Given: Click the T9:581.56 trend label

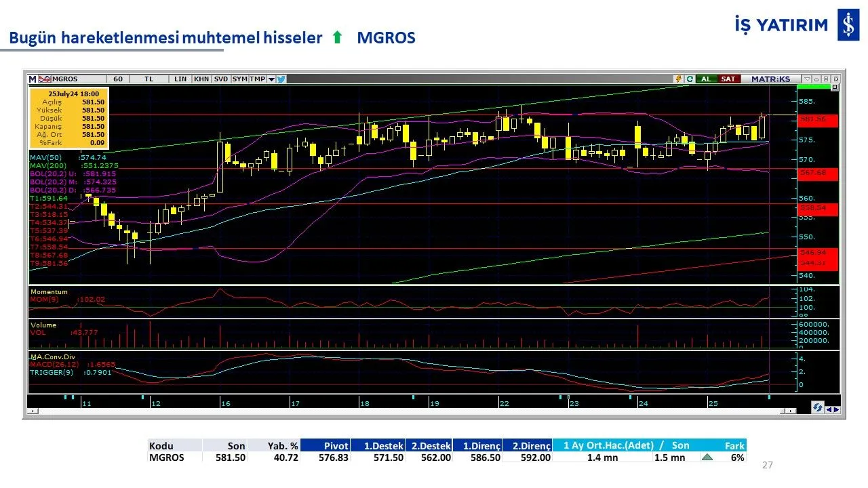Looking at the screenshot, I should (49, 263).
